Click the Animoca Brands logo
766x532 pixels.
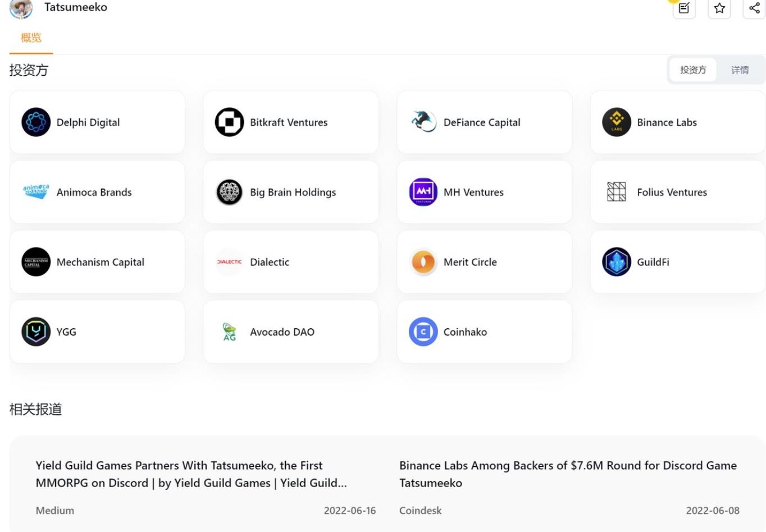point(36,192)
